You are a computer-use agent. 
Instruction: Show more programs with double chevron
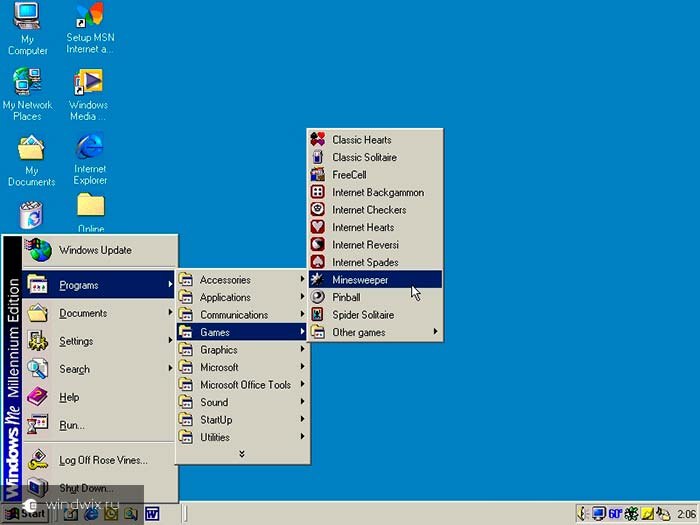click(242, 454)
